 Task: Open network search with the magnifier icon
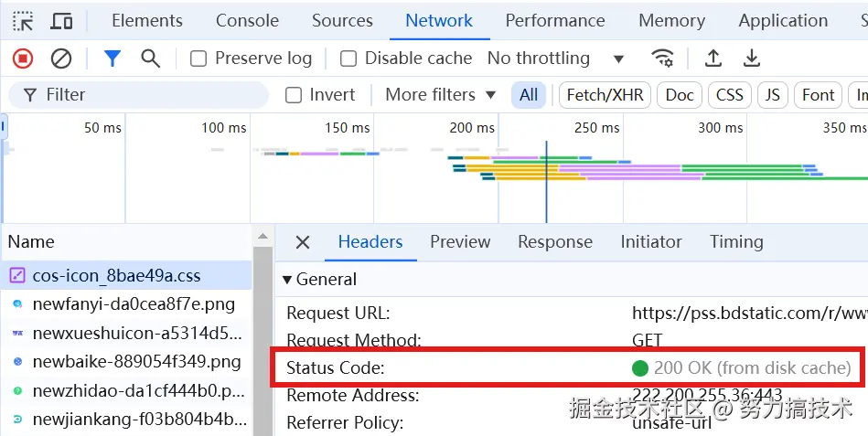click(x=150, y=58)
